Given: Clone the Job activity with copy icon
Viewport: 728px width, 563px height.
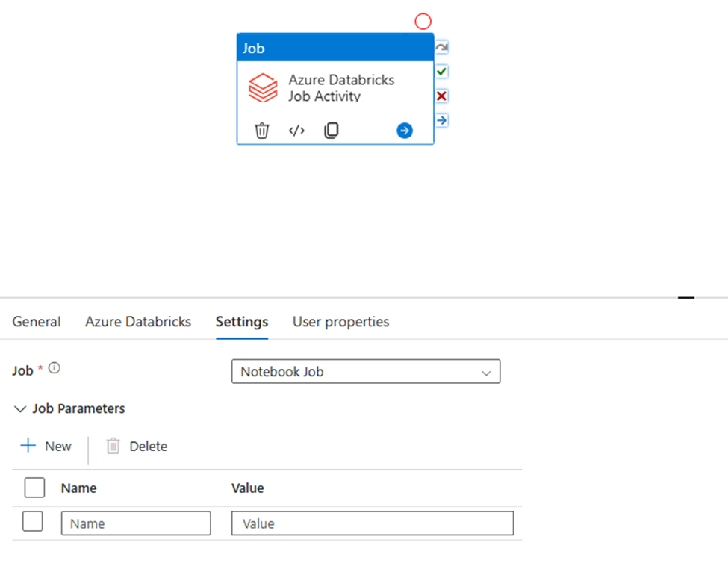Looking at the screenshot, I should [332, 131].
